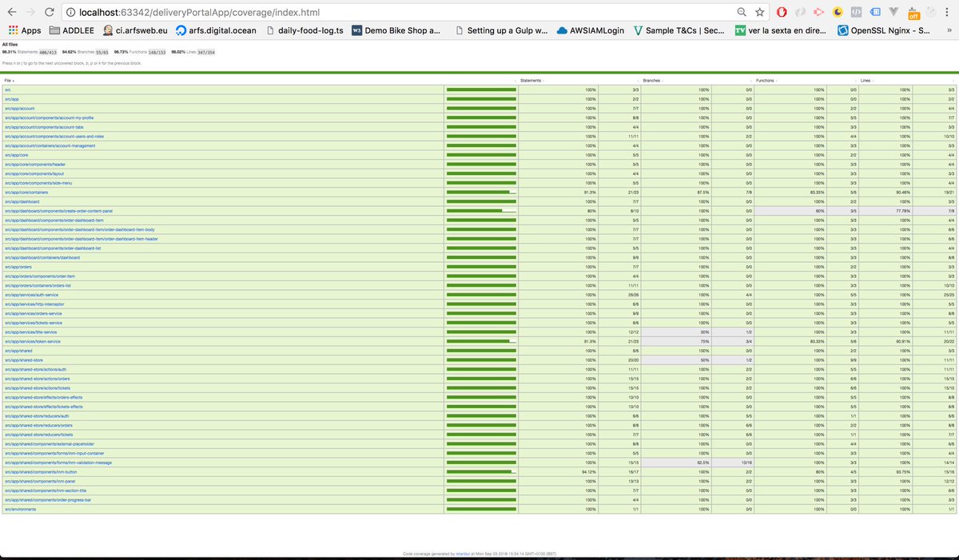The height and width of the screenshot is (560, 959).
Task: Click the coverage bar of src/app/core/containers
Action: [x=481, y=192]
